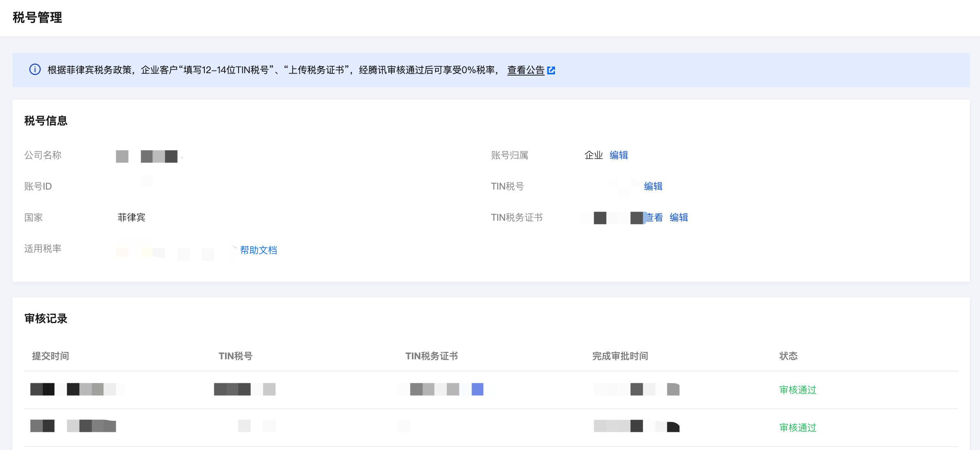Click TIN税号 column header in audit table

coord(235,356)
